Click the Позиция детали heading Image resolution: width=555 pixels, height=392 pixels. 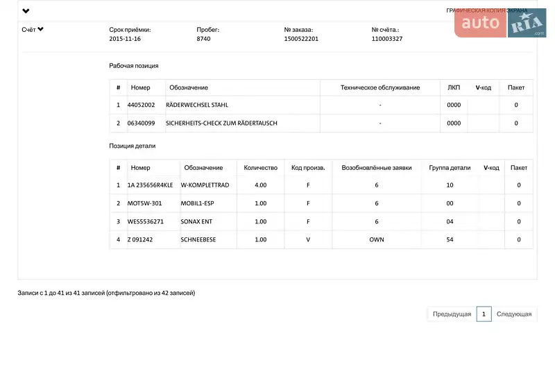(133, 146)
